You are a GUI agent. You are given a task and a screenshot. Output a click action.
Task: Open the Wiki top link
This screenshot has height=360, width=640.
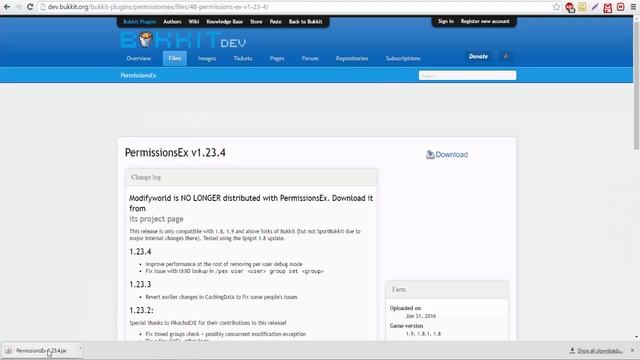tap(193, 22)
